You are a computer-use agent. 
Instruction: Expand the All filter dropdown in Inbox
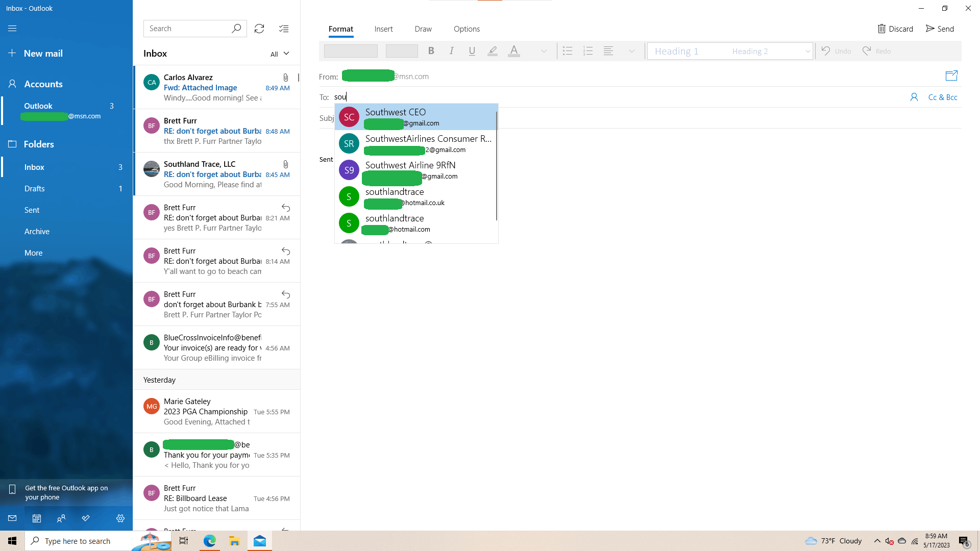point(280,54)
